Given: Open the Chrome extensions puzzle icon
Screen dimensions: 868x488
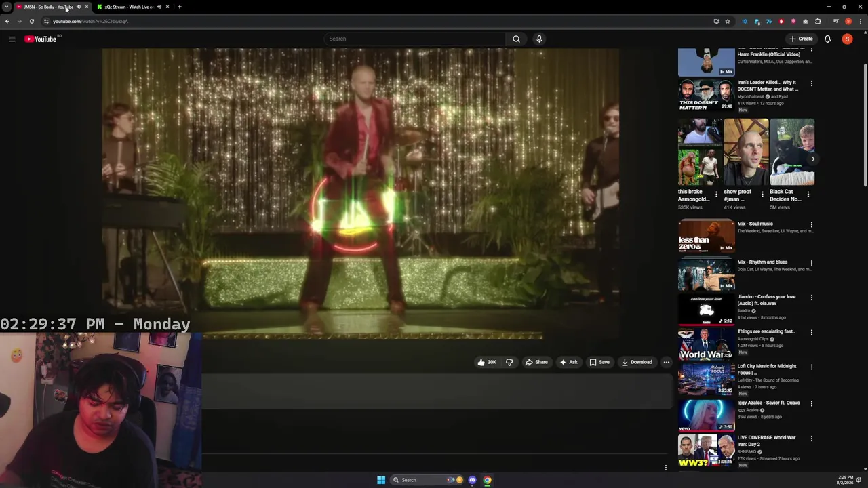Looking at the screenshot, I should click(818, 21).
